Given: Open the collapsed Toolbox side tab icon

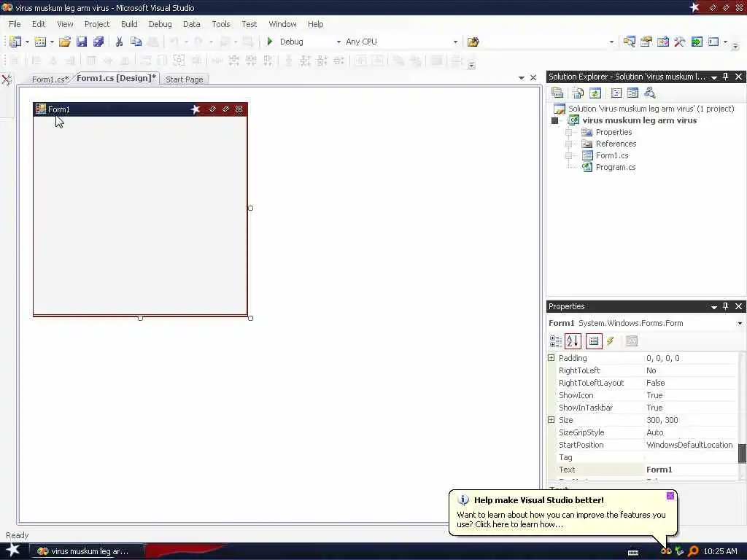Looking at the screenshot, I should pos(7,79).
